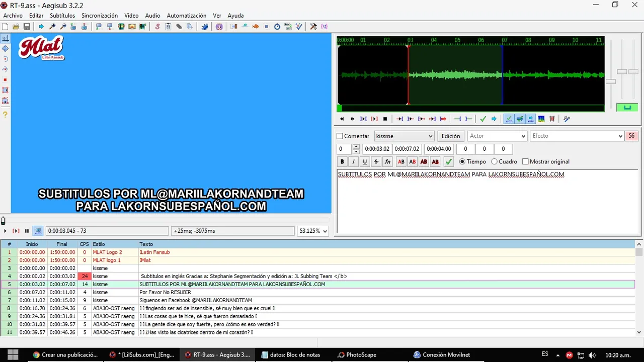Open the Efecto dropdown
Image resolution: width=644 pixels, height=362 pixels.
click(x=577, y=136)
